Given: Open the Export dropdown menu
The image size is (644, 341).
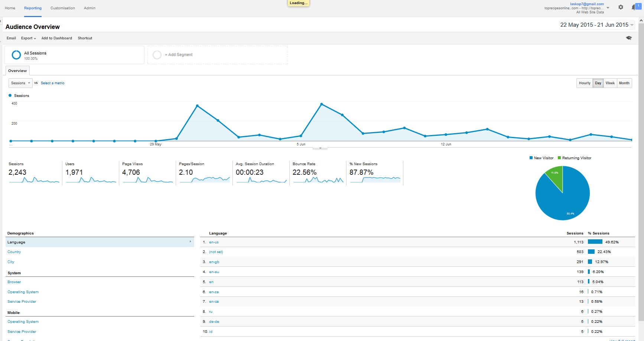Looking at the screenshot, I should pos(28,38).
